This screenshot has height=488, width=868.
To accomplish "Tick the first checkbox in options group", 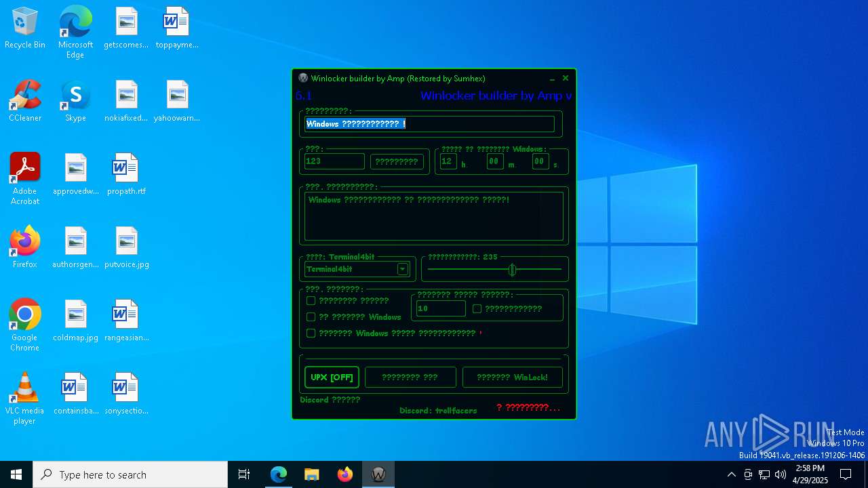I will [x=311, y=301].
